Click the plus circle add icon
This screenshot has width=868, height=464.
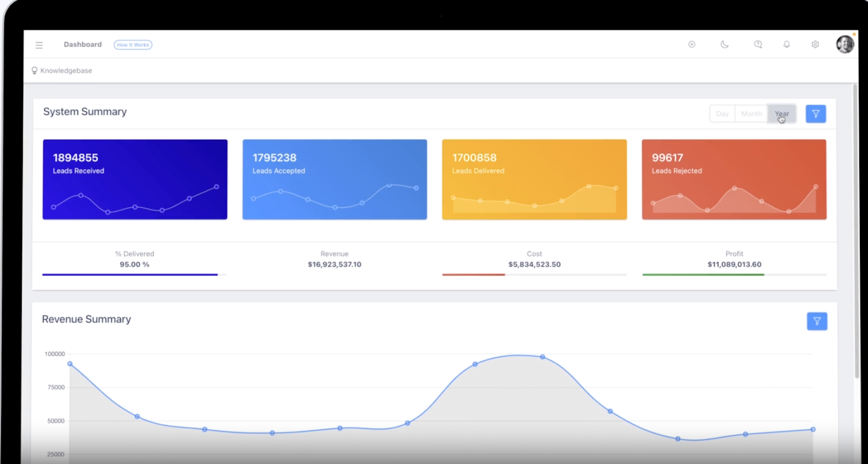[x=692, y=44]
